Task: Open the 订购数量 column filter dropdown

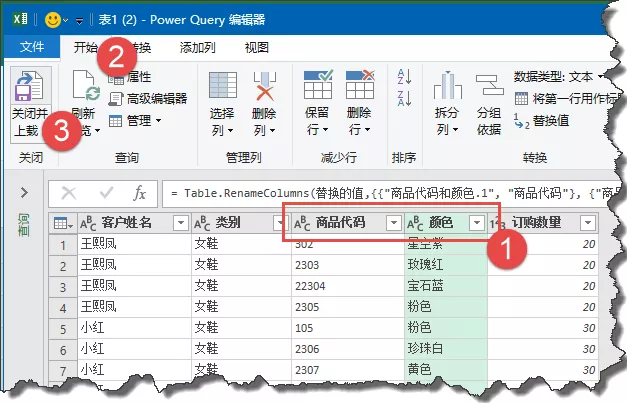Action: point(588,223)
